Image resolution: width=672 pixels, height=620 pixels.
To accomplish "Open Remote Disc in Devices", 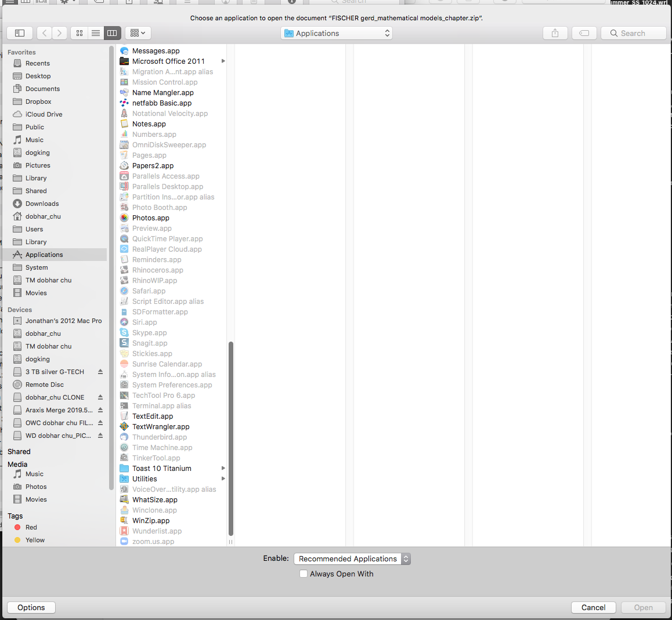I will point(45,385).
